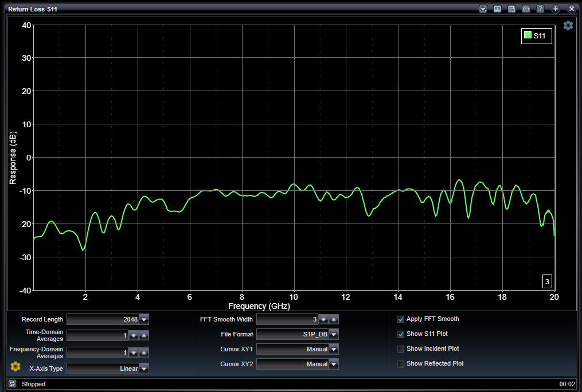Click the refresh icon next to Stopped
This screenshot has height=392, width=582.
(12, 384)
